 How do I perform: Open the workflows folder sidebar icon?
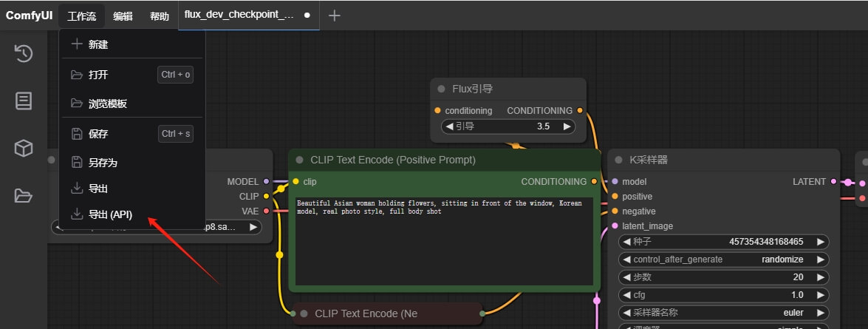tap(24, 195)
